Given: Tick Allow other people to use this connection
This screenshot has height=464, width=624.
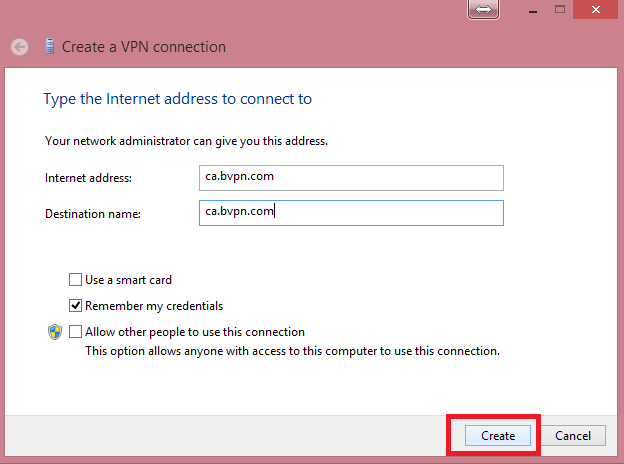Looking at the screenshot, I should (75, 332).
